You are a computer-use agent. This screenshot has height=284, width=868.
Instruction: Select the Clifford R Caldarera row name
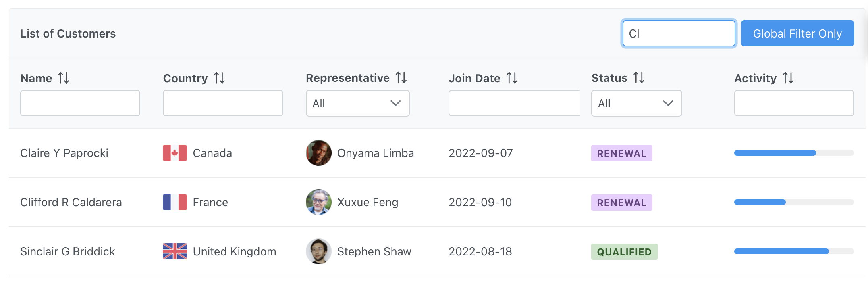click(x=71, y=202)
